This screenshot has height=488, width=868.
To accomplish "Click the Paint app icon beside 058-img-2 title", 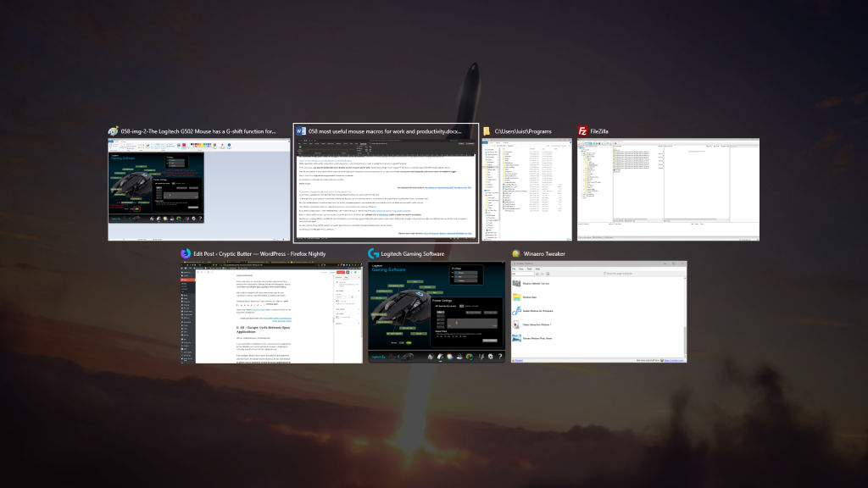I will [114, 131].
